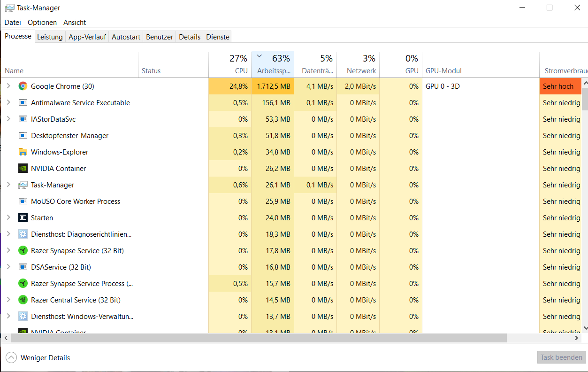Switch to the App-Verlauf tab

[87, 37]
